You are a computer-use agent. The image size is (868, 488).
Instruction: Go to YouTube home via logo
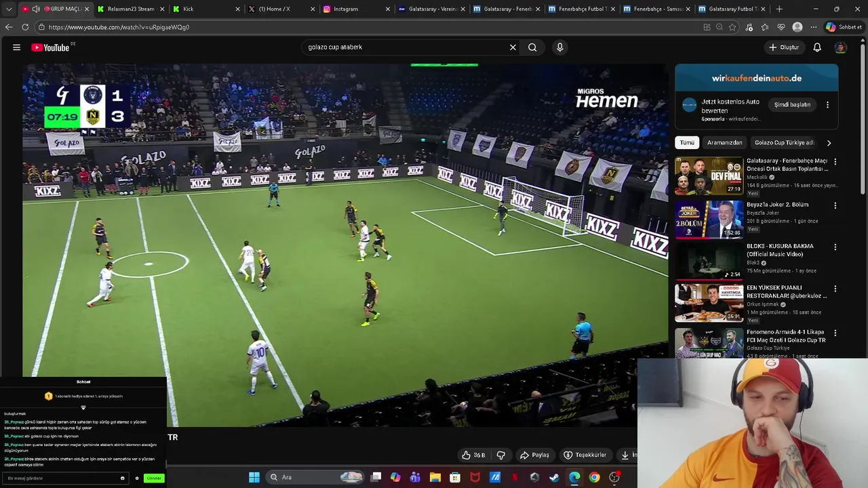[x=50, y=47]
